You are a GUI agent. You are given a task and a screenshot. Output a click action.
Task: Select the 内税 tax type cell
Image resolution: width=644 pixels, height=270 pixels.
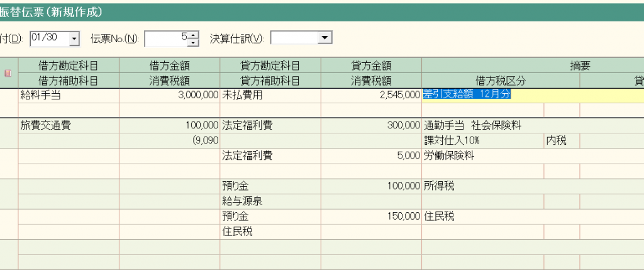pos(562,141)
